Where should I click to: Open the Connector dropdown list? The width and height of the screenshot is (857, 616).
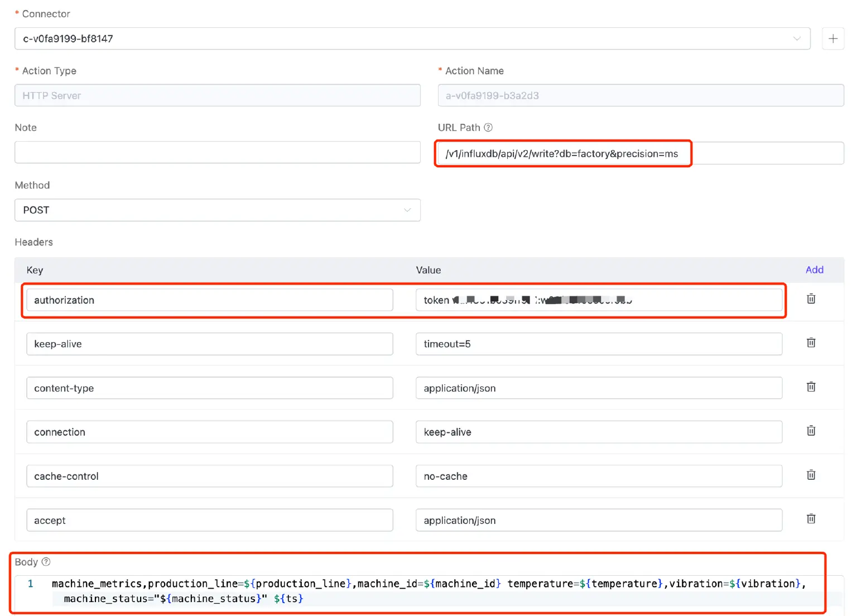coord(412,38)
